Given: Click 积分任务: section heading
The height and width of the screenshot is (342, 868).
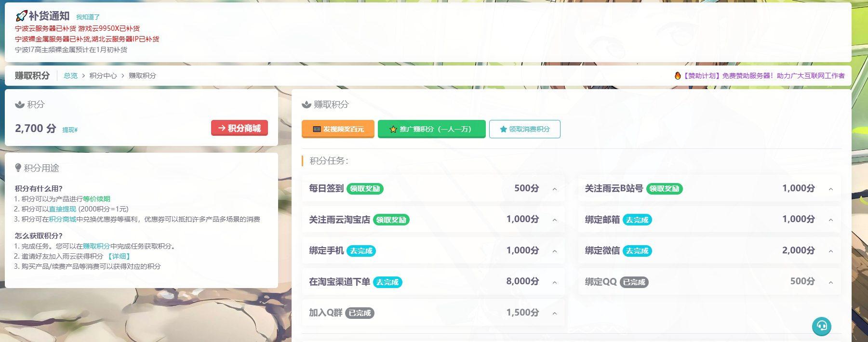Looking at the screenshot, I should (x=329, y=161).
